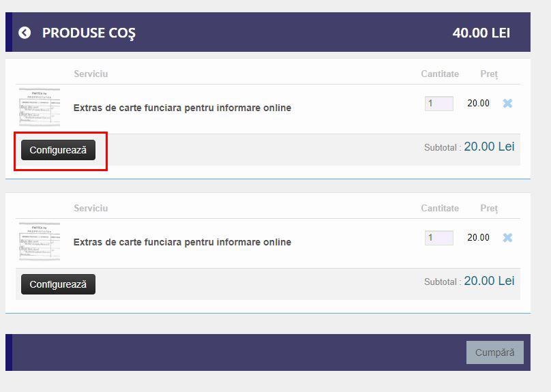This screenshot has width=551, height=392.
Task: Click the back arrow beside PRODUSE COŞ
Action: click(25, 33)
